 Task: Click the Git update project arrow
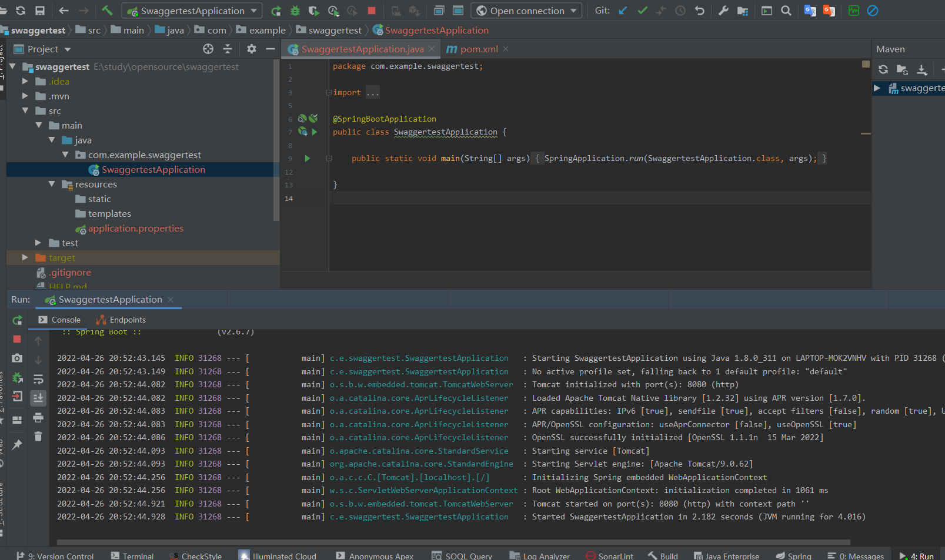point(623,11)
